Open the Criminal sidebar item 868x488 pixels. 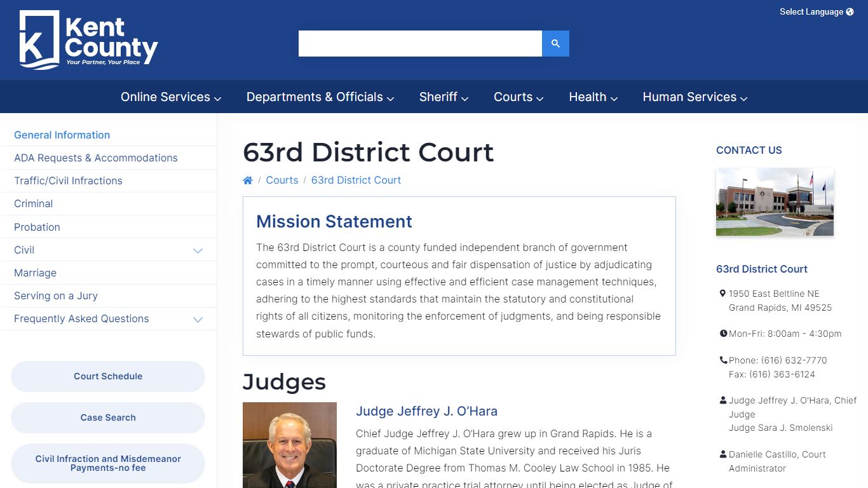click(33, 203)
